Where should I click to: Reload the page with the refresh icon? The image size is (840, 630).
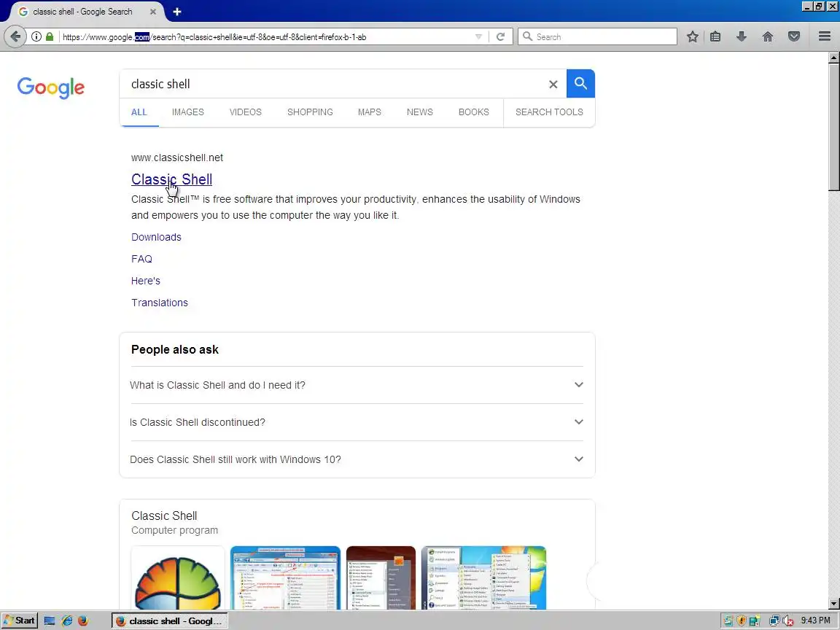tap(500, 36)
